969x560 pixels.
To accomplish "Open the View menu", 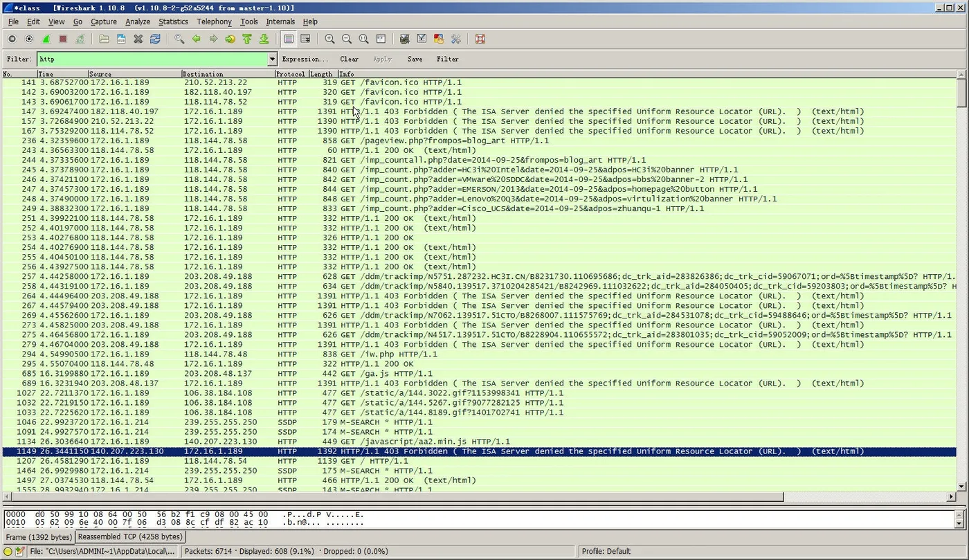I will [56, 21].
